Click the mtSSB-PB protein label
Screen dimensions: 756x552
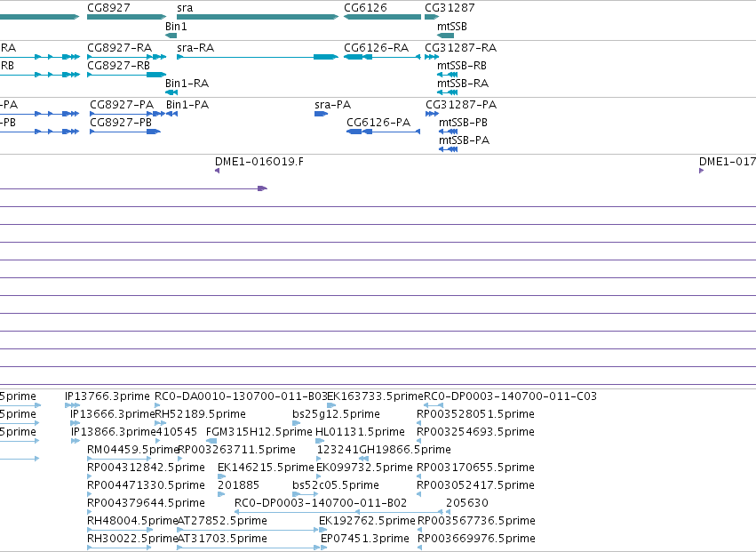coord(464,122)
